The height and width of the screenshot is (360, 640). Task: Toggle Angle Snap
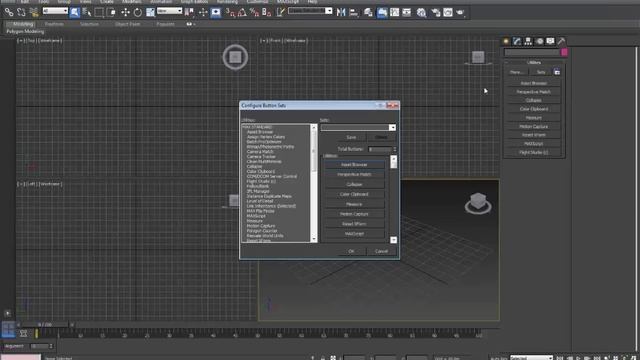242,12
